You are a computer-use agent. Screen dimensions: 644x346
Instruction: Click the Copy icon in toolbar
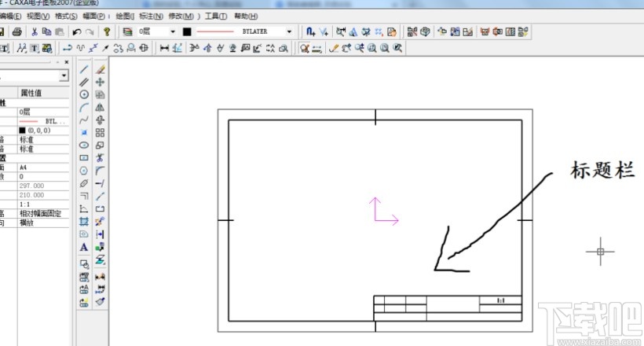click(x=47, y=31)
